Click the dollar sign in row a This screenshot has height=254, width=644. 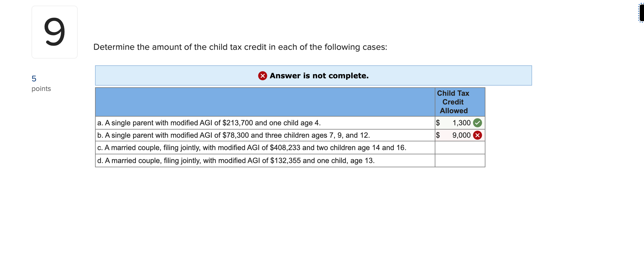438,123
